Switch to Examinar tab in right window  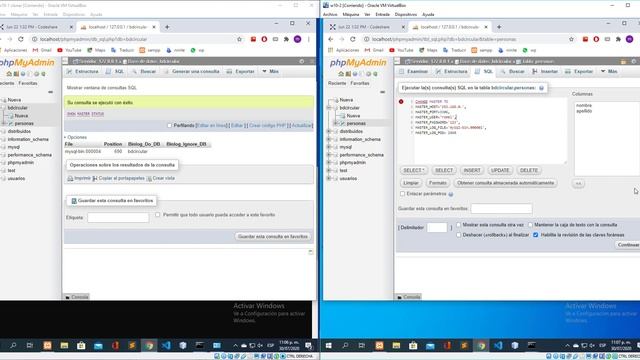(x=413, y=71)
